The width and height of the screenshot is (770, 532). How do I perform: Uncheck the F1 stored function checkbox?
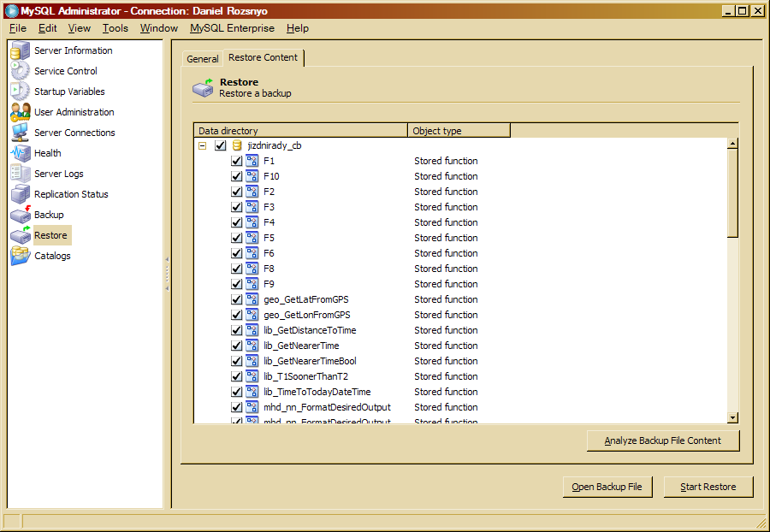pos(236,161)
